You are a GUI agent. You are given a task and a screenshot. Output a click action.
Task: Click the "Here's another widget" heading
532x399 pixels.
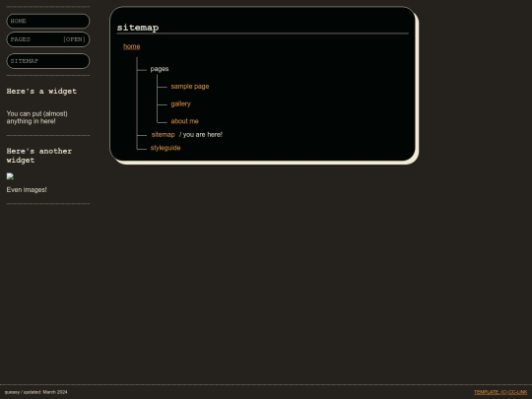pyautogui.click(x=39, y=156)
